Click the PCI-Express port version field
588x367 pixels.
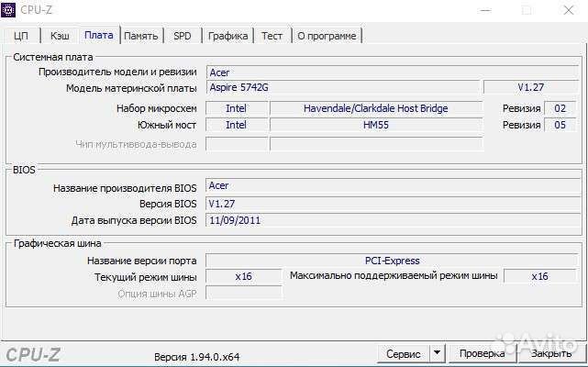tap(392, 261)
